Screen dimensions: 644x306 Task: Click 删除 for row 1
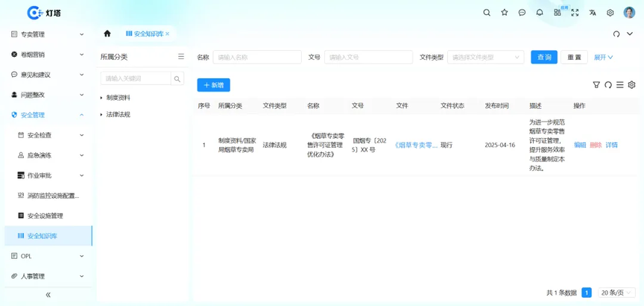coord(596,146)
